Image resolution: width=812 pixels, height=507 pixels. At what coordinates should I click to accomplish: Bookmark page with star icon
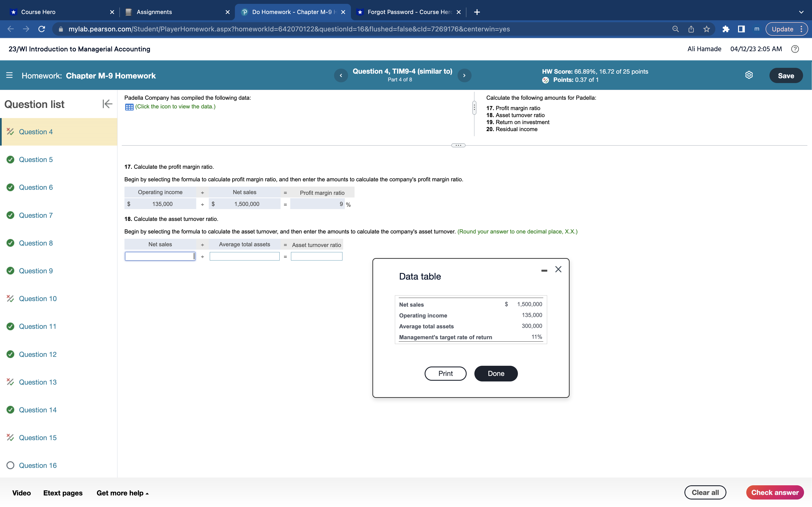706,29
